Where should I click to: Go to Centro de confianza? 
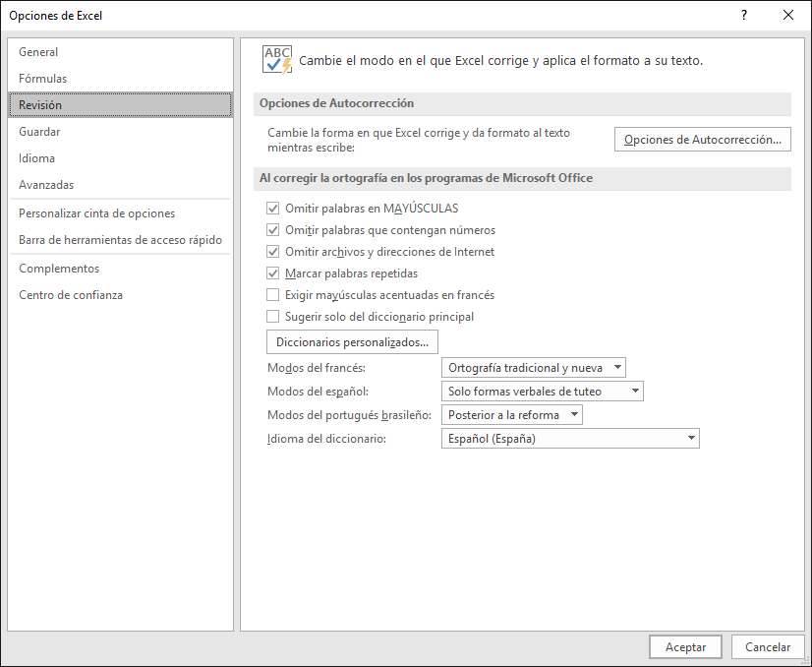120,295
